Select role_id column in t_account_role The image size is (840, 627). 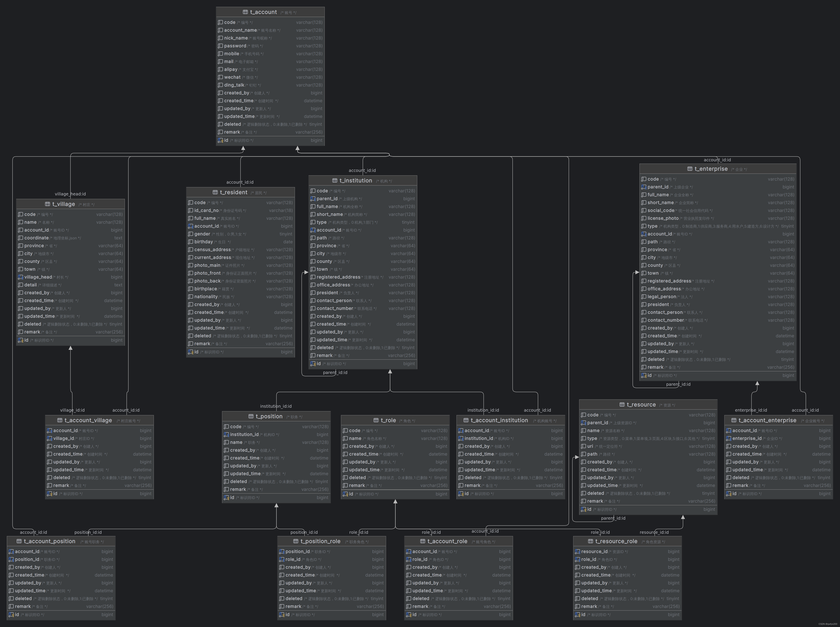(458, 559)
